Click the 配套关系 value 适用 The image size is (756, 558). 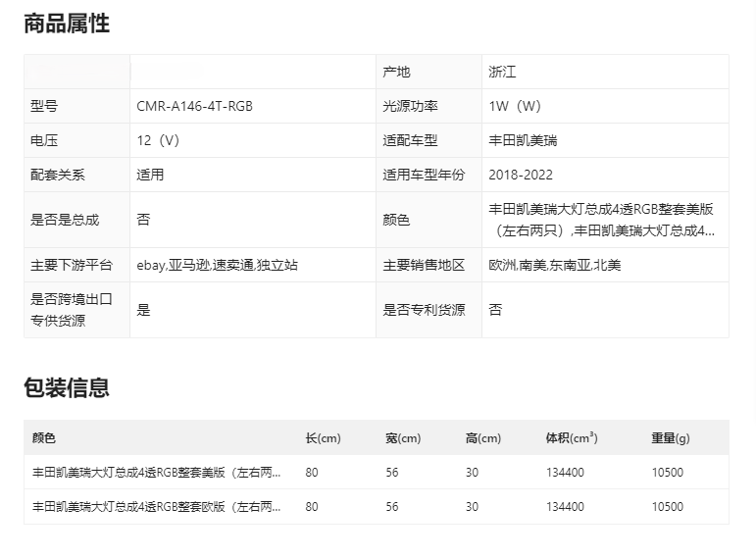pos(150,175)
